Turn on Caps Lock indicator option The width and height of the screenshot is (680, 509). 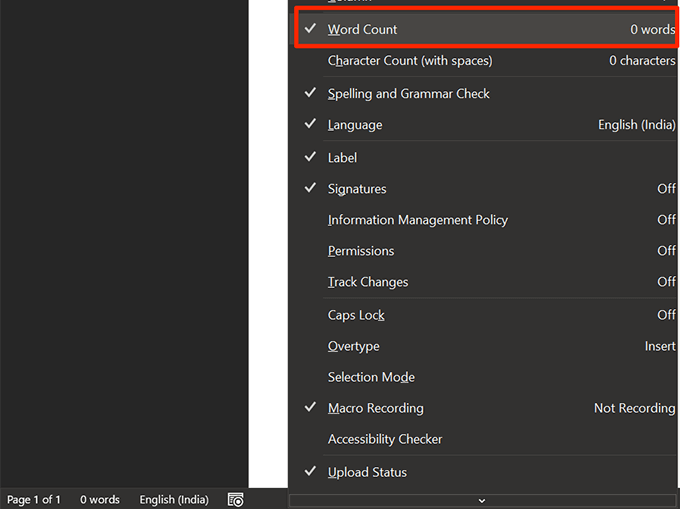coord(356,315)
